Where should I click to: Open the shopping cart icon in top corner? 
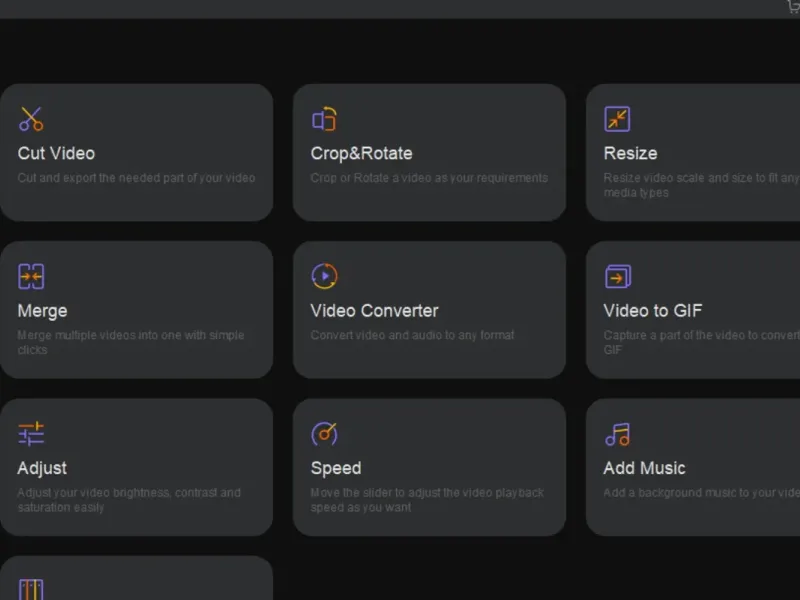[x=793, y=6]
